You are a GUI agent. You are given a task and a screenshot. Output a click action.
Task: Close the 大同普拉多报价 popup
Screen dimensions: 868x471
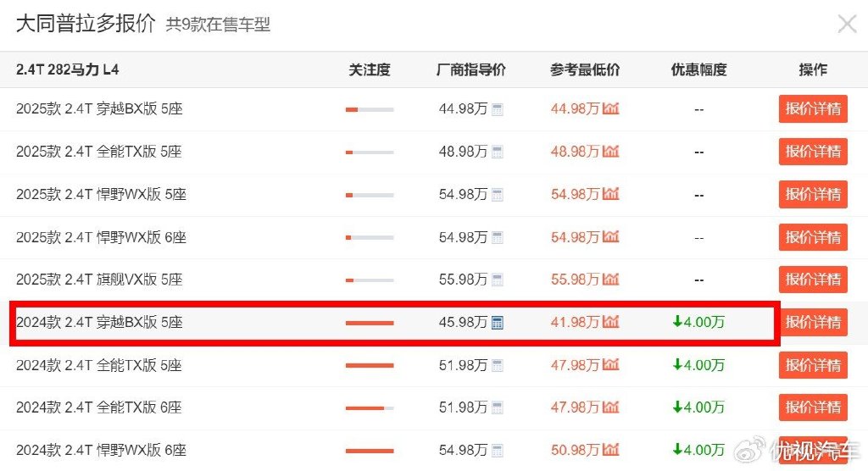tap(847, 24)
